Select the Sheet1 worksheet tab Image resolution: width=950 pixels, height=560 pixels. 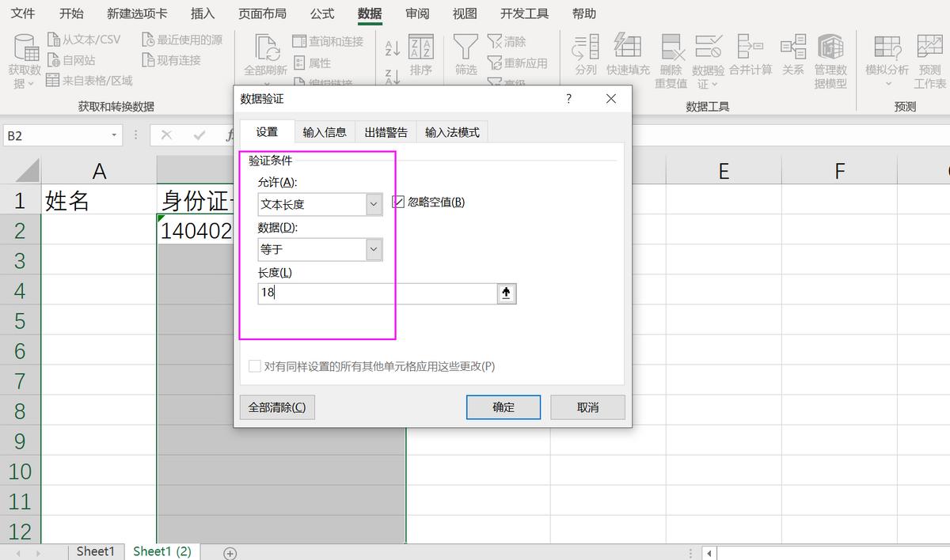tap(96, 551)
